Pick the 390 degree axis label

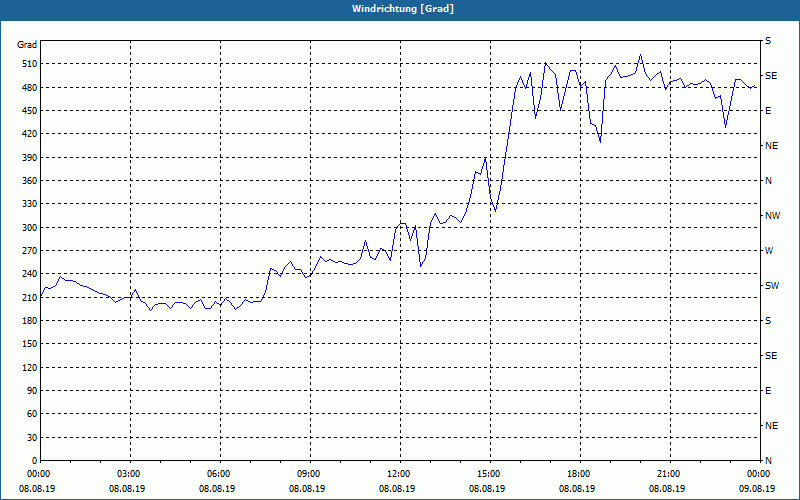tap(30, 158)
